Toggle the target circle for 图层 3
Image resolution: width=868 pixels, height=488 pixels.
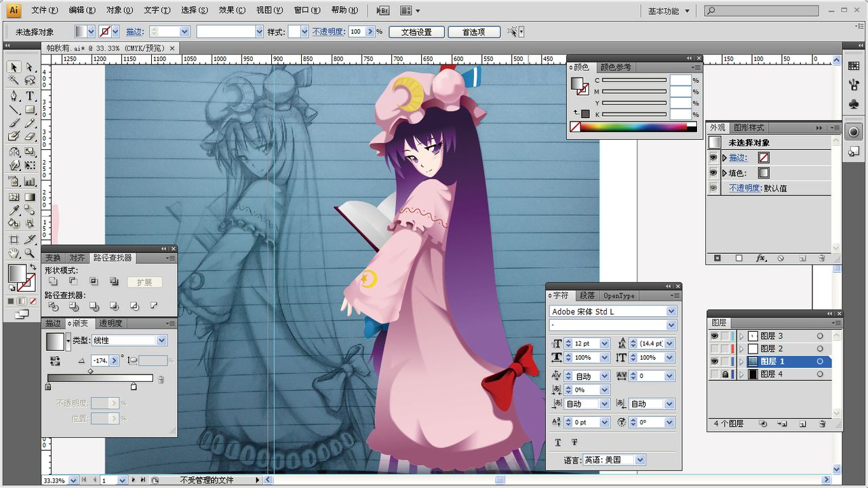click(x=820, y=336)
